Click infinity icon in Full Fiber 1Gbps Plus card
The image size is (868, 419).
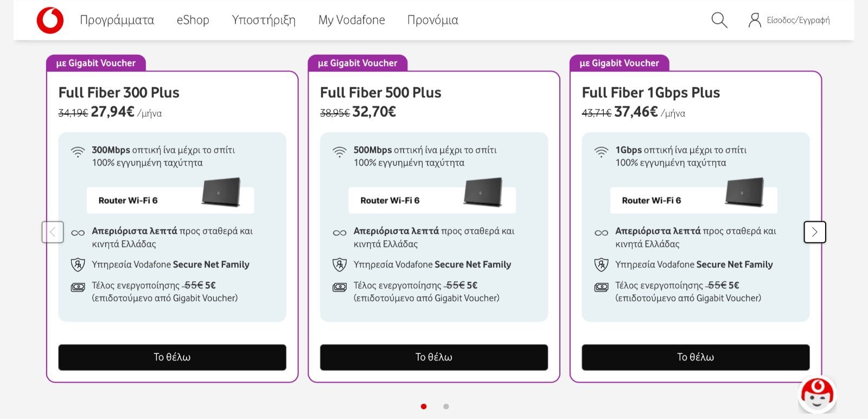(601, 233)
